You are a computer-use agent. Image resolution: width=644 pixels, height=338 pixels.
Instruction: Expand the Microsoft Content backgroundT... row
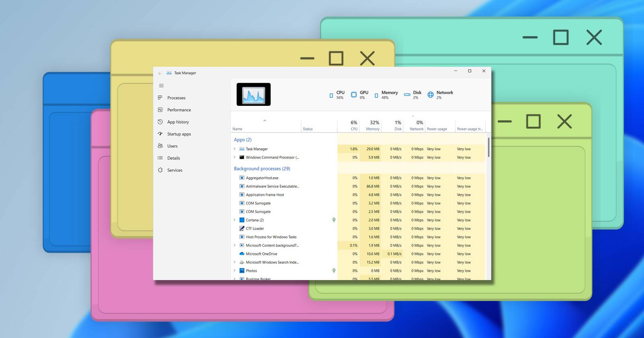[235, 245]
